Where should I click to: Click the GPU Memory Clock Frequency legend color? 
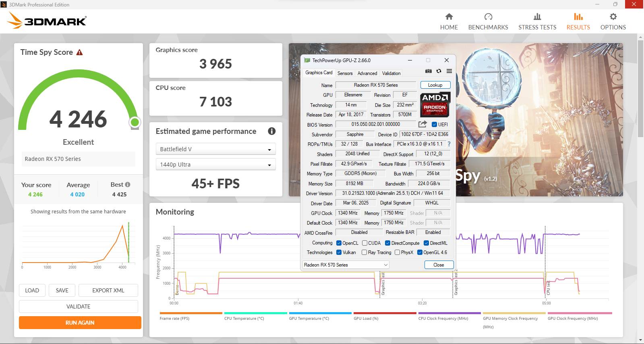click(514, 313)
